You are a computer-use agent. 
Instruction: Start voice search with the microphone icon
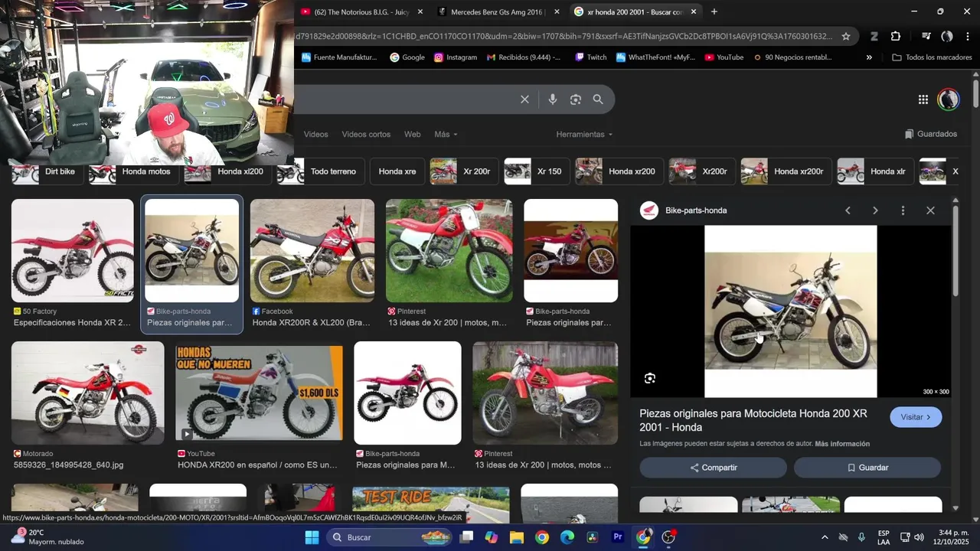click(552, 99)
